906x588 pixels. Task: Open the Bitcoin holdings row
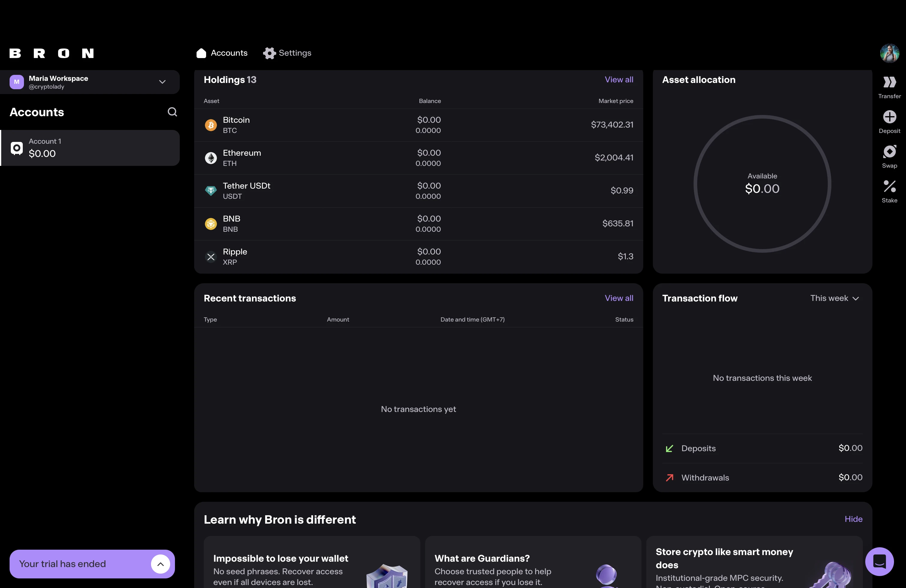click(418, 125)
